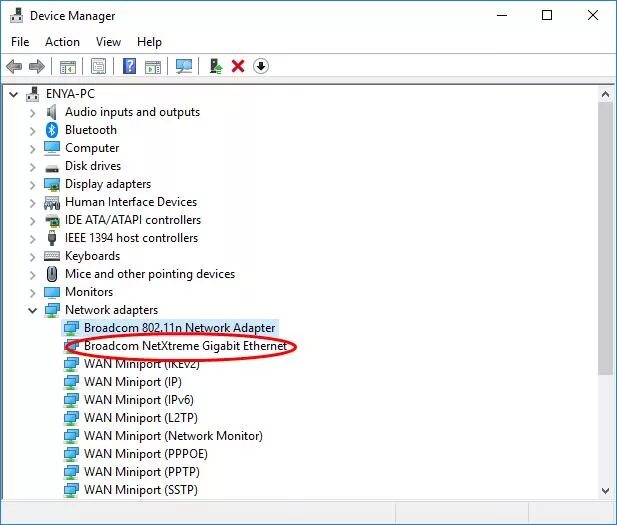617x525 pixels.
Task: Click the blue Help question mark icon
Action: coord(129,66)
